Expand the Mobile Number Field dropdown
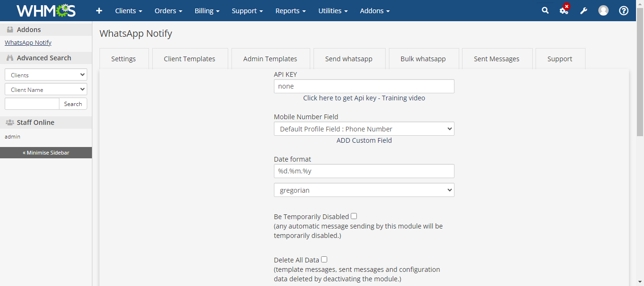Image resolution: width=644 pixels, height=286 pixels. (x=364, y=129)
